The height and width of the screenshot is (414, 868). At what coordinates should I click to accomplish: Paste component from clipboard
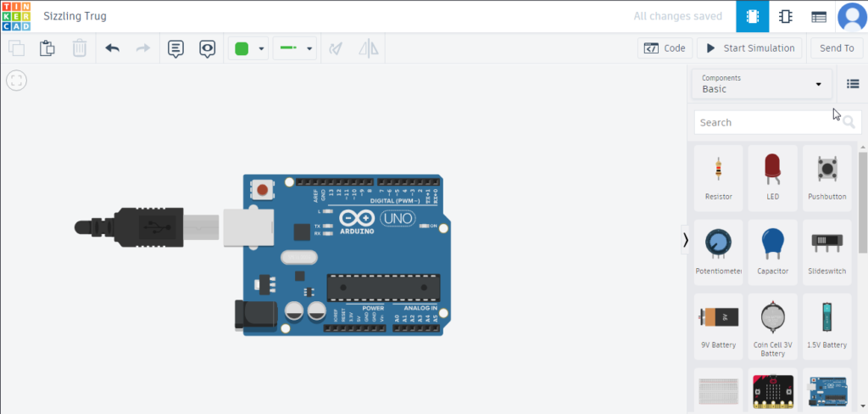click(47, 48)
